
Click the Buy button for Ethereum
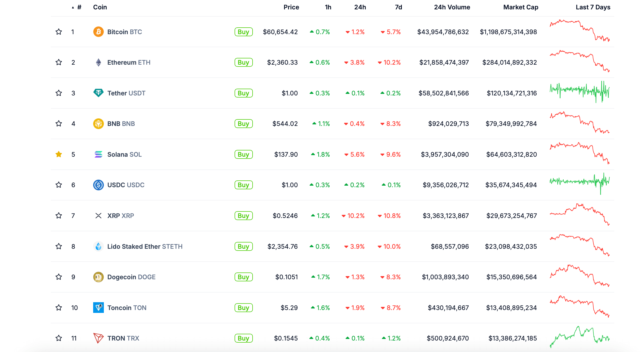243,62
